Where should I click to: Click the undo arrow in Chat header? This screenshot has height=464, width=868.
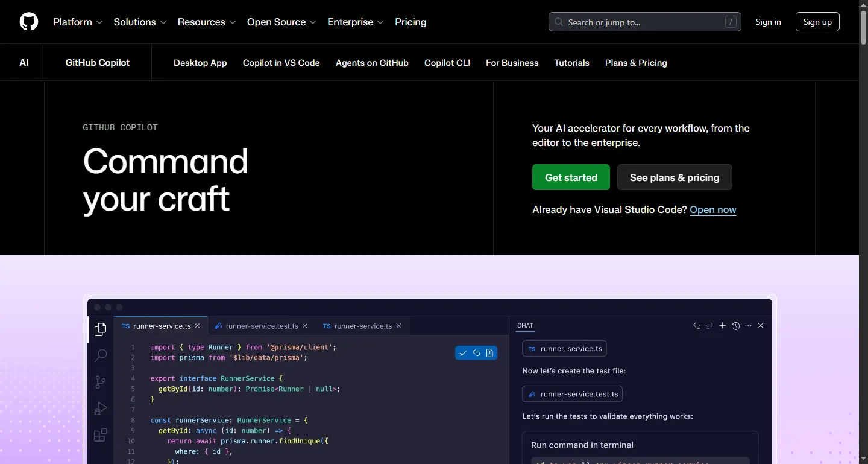697,326
